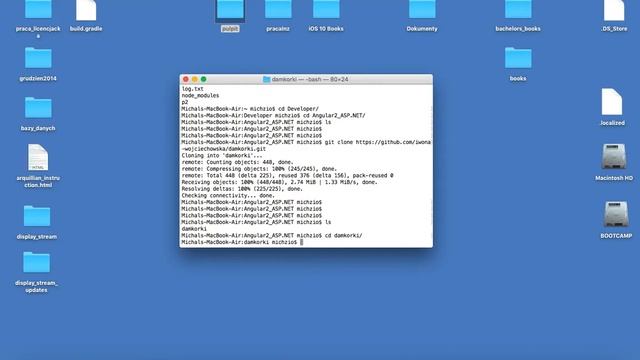Select the praca_licencjacka folder icon

tap(38, 9)
